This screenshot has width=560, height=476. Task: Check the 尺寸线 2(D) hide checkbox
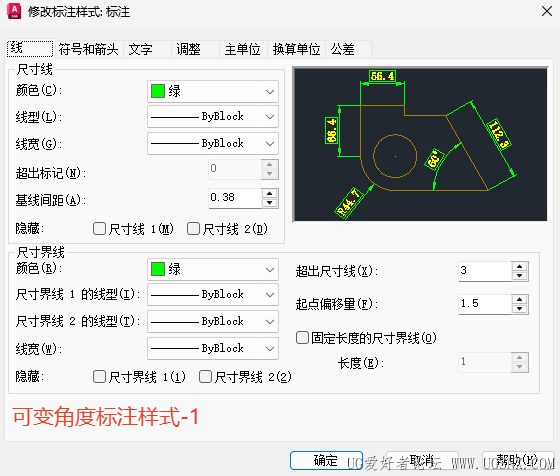pyautogui.click(x=193, y=229)
